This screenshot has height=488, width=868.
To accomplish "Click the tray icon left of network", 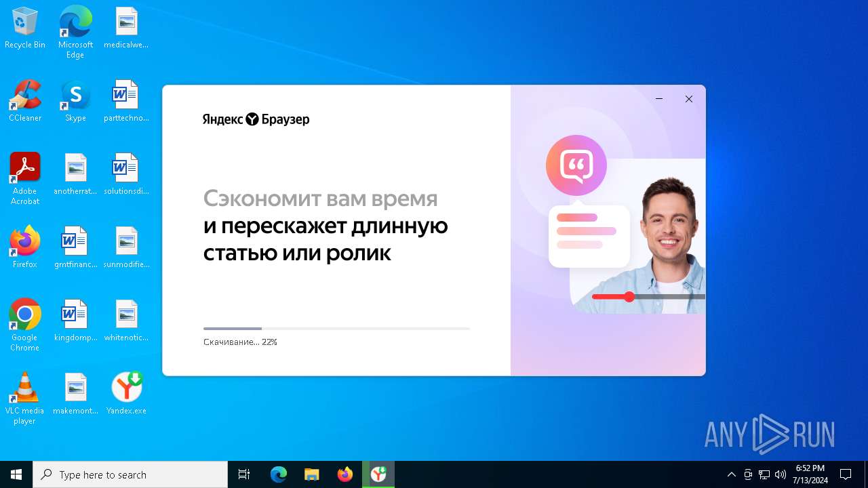I will (x=748, y=474).
